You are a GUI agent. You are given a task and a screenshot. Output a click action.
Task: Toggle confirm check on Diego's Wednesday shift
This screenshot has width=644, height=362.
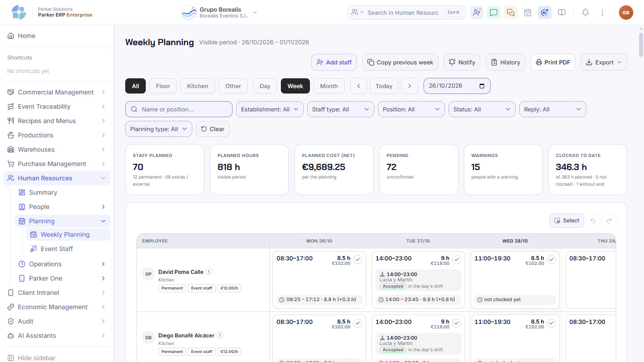pos(551,323)
